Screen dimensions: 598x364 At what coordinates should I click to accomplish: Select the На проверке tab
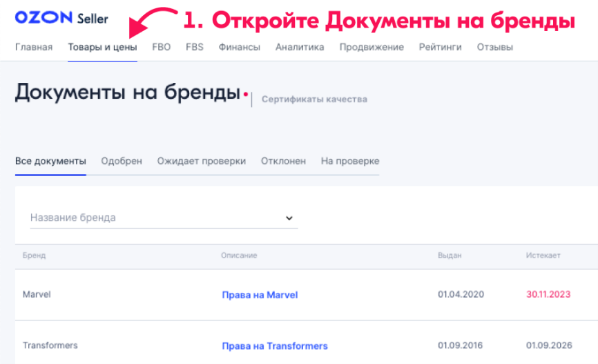[x=350, y=161]
